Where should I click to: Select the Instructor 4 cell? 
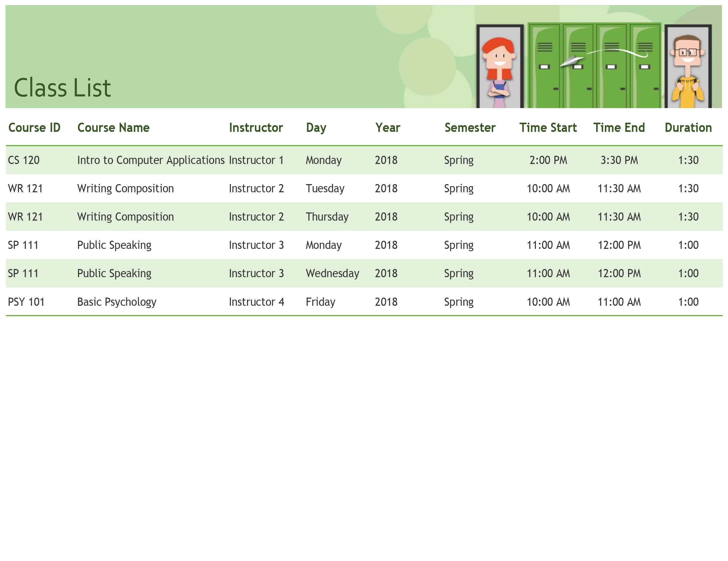click(x=256, y=302)
